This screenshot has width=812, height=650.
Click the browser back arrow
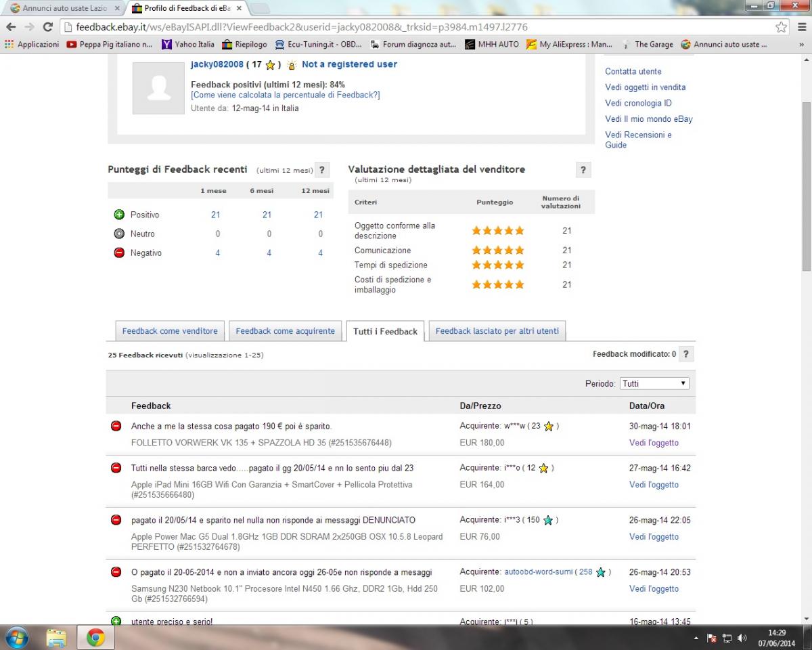(x=11, y=27)
